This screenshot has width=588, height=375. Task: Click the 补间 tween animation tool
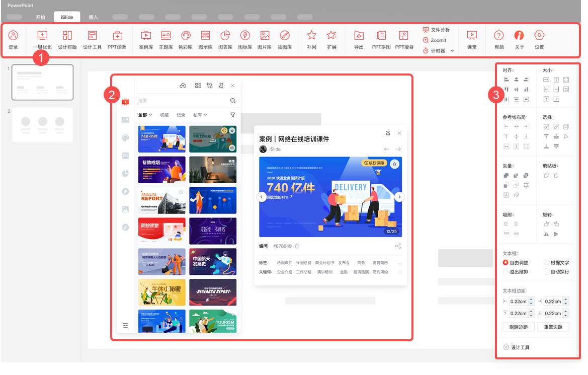[x=312, y=40]
